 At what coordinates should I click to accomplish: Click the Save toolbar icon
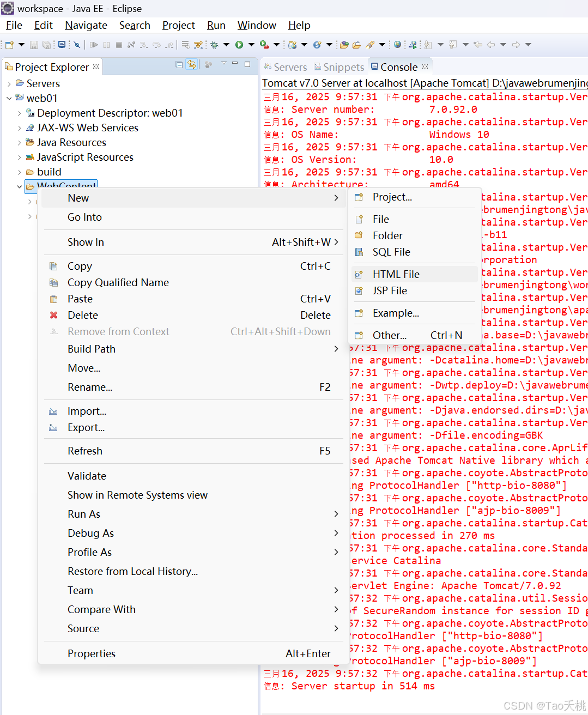click(x=34, y=45)
